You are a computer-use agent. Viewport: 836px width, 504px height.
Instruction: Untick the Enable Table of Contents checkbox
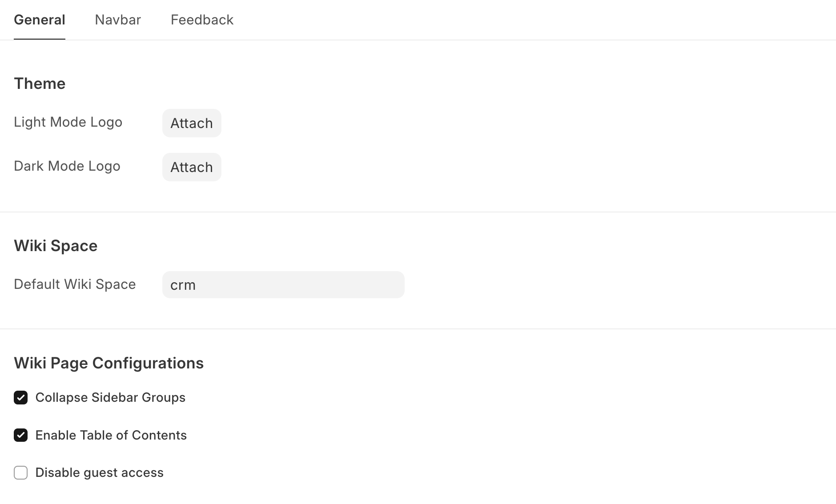pos(21,435)
